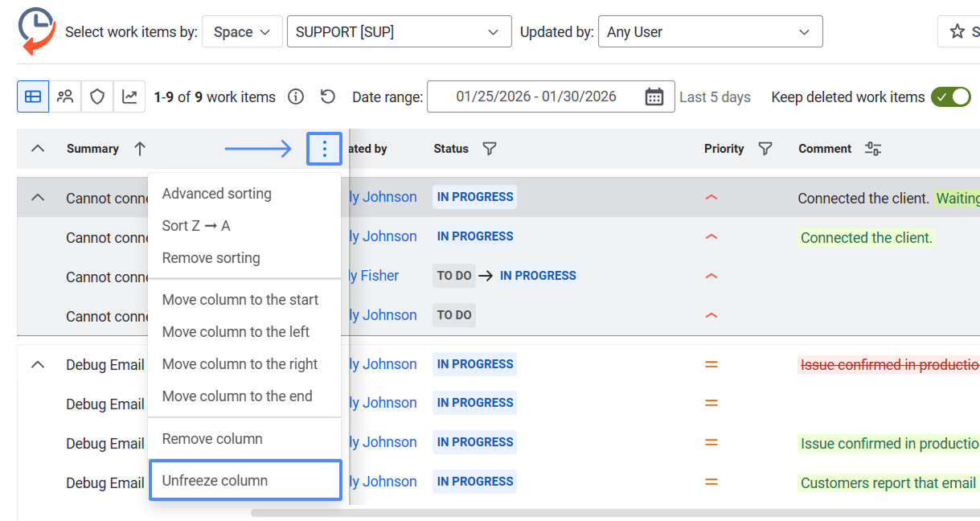980x521 pixels.
Task: Open the chart view icon
Action: [129, 96]
